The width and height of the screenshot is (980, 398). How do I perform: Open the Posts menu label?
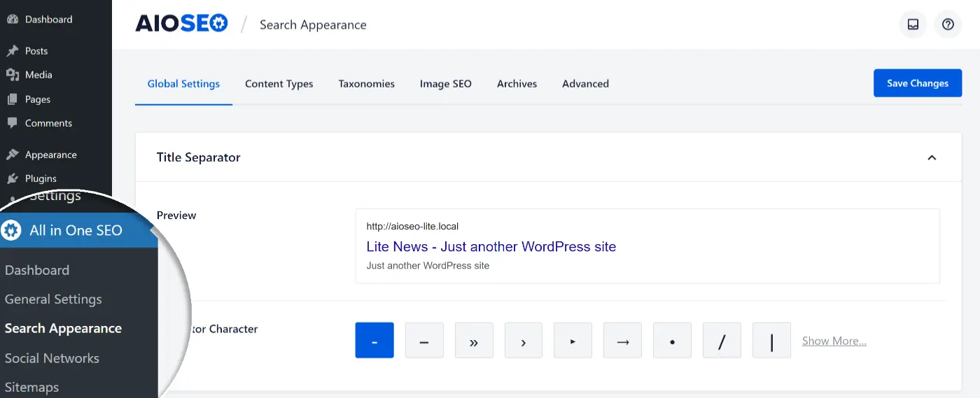[x=36, y=51]
